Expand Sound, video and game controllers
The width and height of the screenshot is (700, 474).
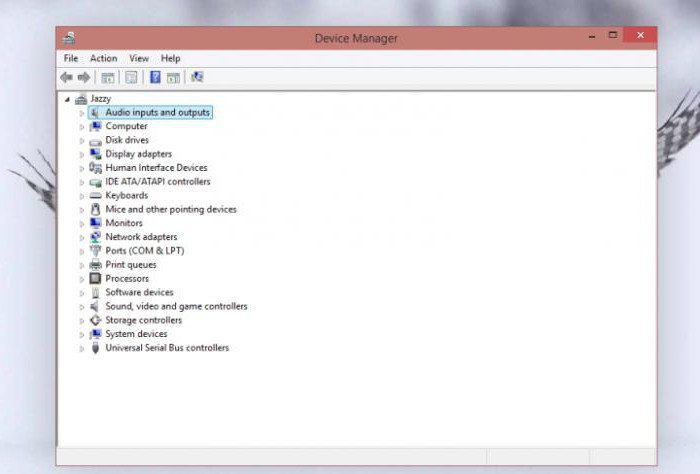[x=83, y=307]
